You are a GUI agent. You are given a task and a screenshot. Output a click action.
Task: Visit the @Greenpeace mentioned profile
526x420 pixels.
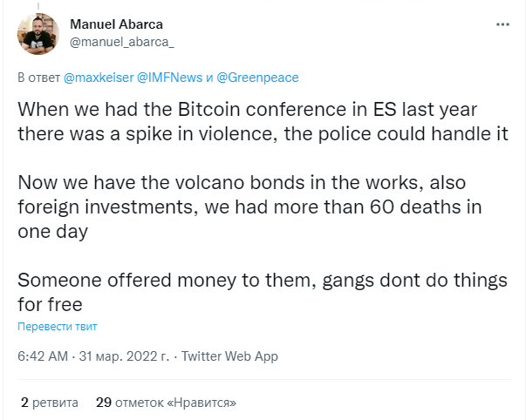(x=257, y=78)
